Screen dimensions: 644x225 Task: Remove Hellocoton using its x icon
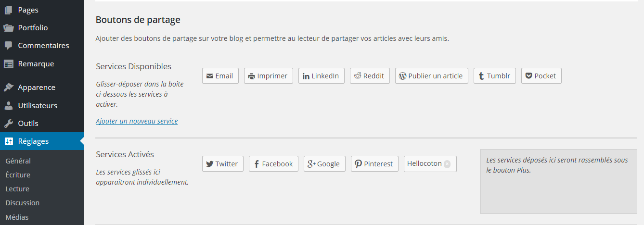(447, 164)
